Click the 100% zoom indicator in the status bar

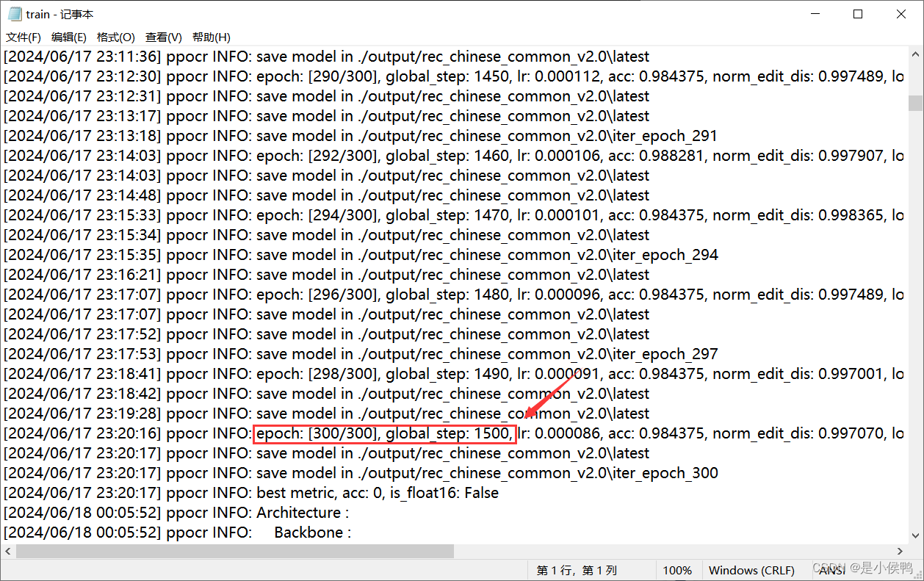coord(677,570)
